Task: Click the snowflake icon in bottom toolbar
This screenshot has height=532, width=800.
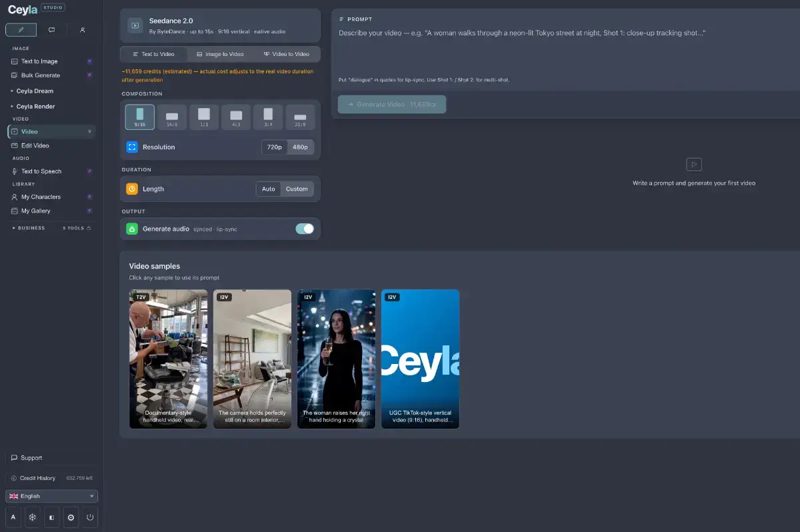Action: (x=32, y=517)
